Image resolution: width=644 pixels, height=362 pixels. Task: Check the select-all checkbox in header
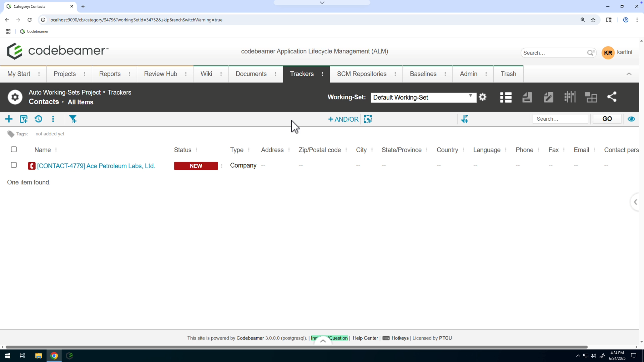click(x=14, y=149)
